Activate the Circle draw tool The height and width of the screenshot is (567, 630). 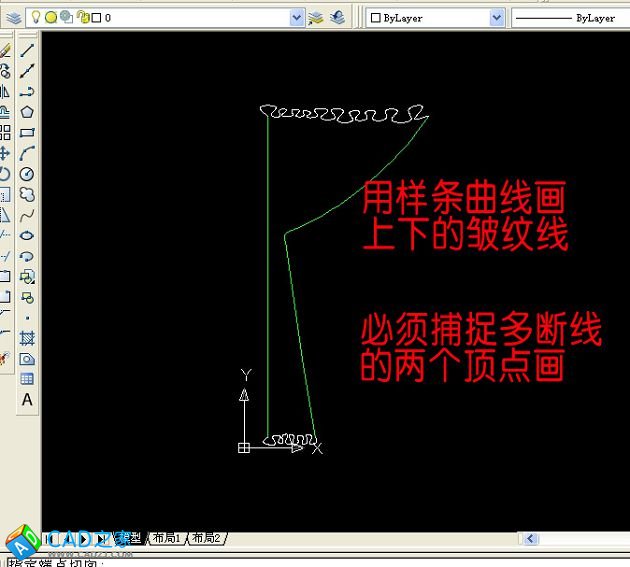pyautogui.click(x=27, y=174)
